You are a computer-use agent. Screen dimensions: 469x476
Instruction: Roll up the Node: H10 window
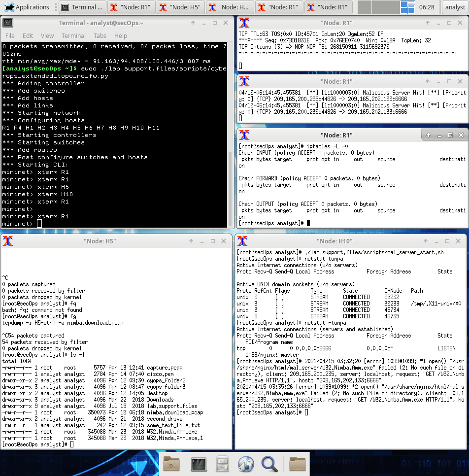tap(426, 241)
